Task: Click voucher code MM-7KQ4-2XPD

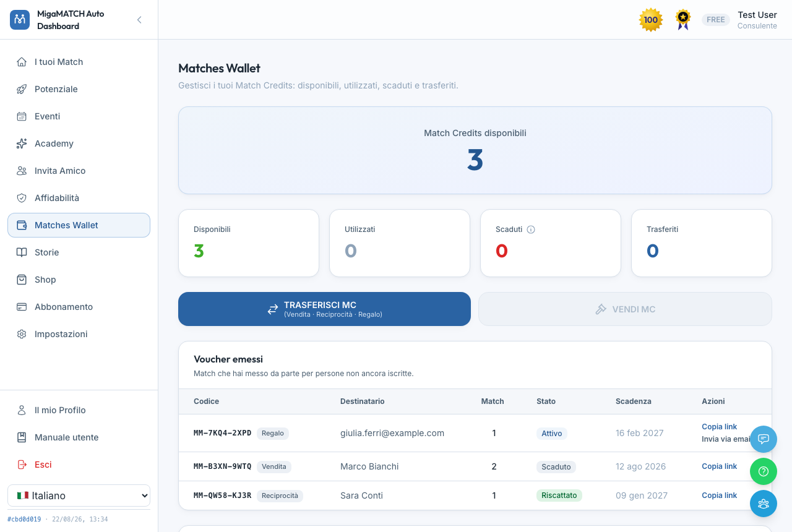Action: pyautogui.click(x=223, y=433)
